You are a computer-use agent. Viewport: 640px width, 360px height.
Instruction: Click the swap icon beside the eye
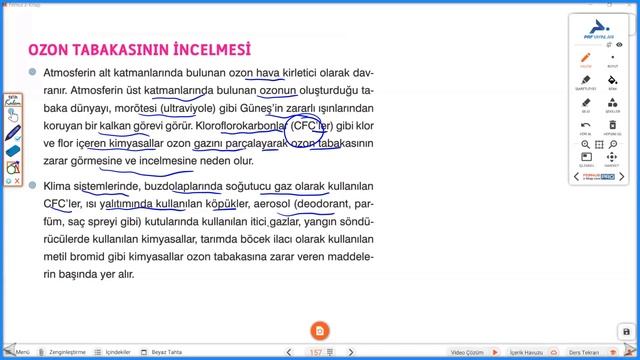[609, 44]
